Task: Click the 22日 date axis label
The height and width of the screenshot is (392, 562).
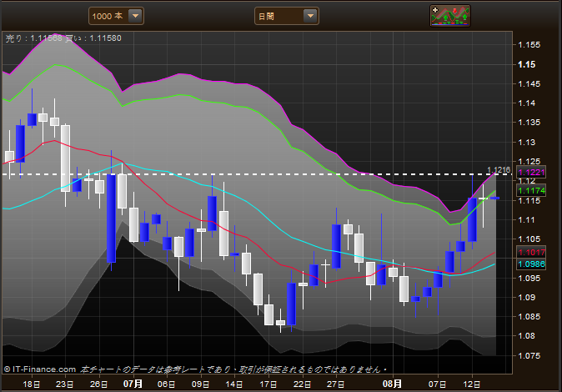Action: coord(302,384)
